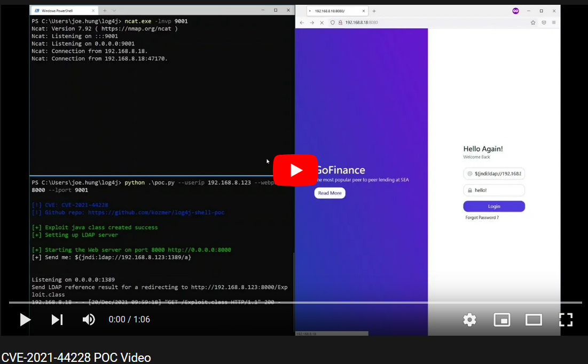
Task: Switch to miniplayer mode
Action: pyautogui.click(x=502, y=320)
